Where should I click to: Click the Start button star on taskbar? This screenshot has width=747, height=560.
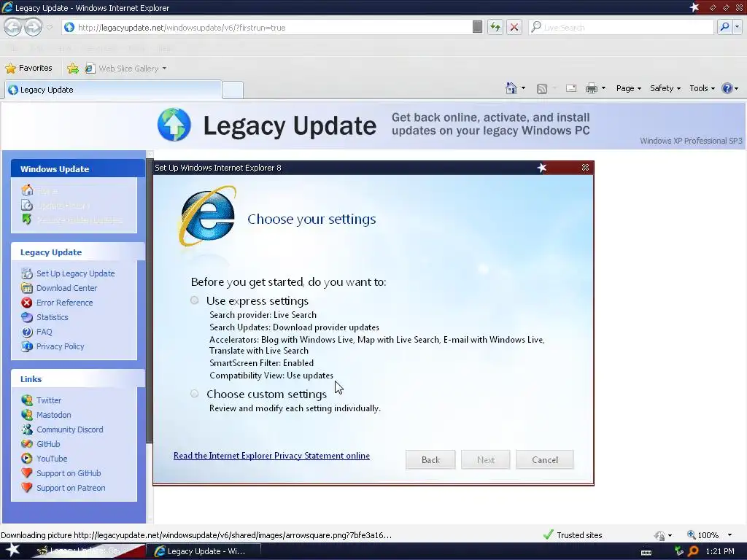point(12,551)
